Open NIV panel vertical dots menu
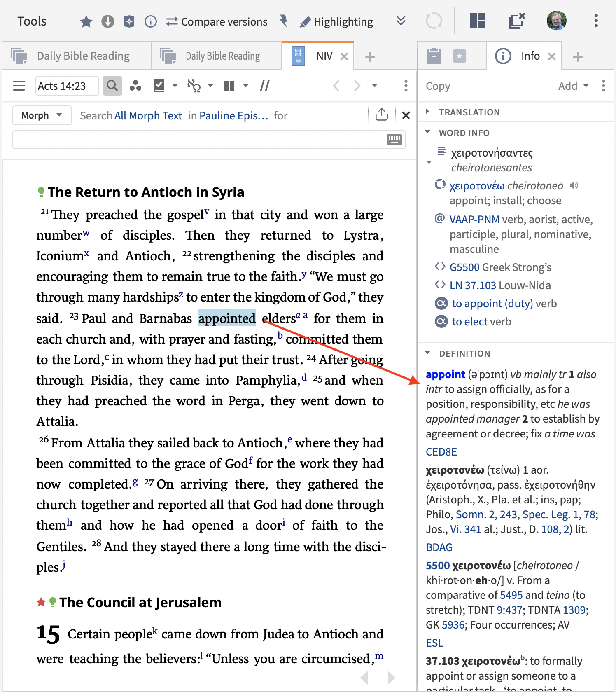 click(406, 86)
